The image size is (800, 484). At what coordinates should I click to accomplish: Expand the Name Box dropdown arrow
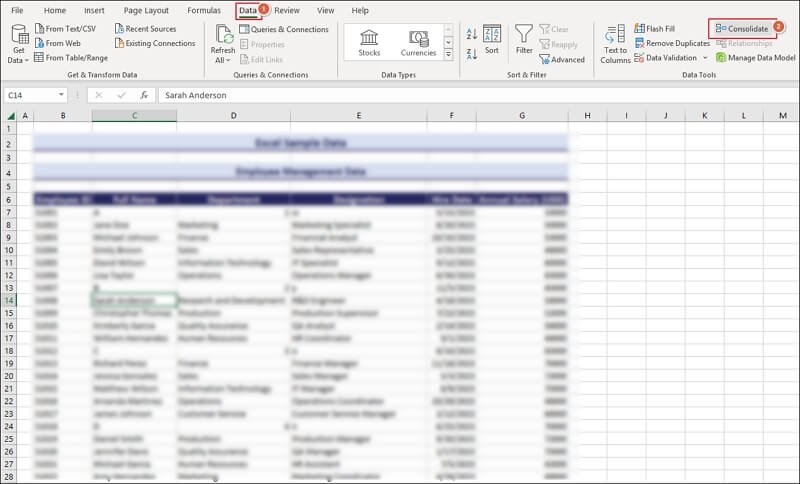[61, 95]
